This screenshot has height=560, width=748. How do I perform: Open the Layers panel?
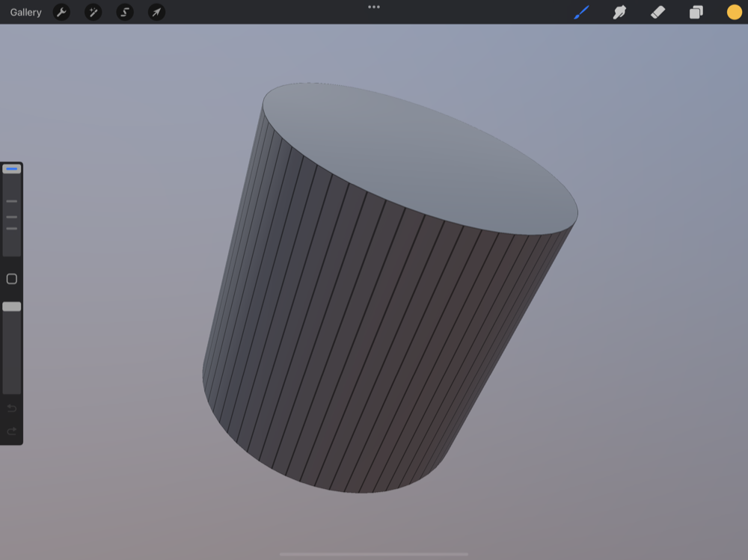[696, 13]
